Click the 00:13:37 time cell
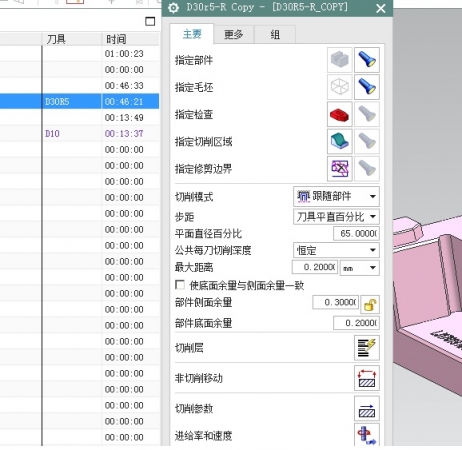Image resolution: width=462 pixels, height=450 pixels. point(130,133)
